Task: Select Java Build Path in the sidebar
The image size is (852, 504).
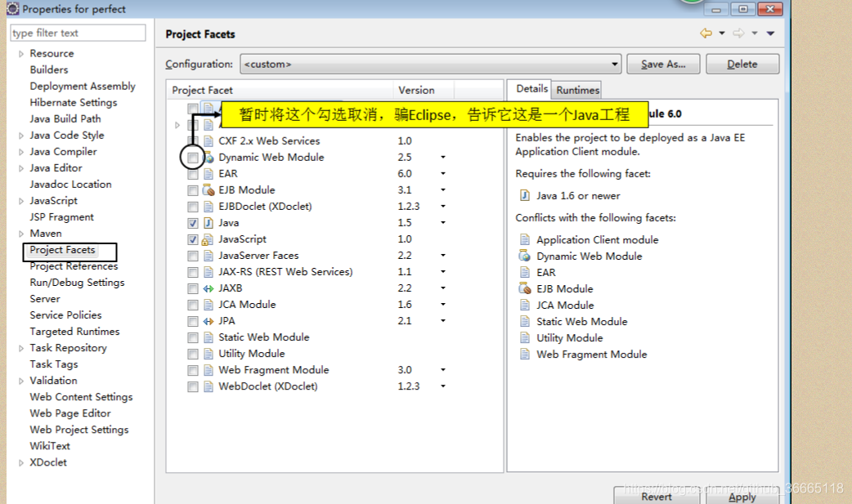Action: pos(65,119)
